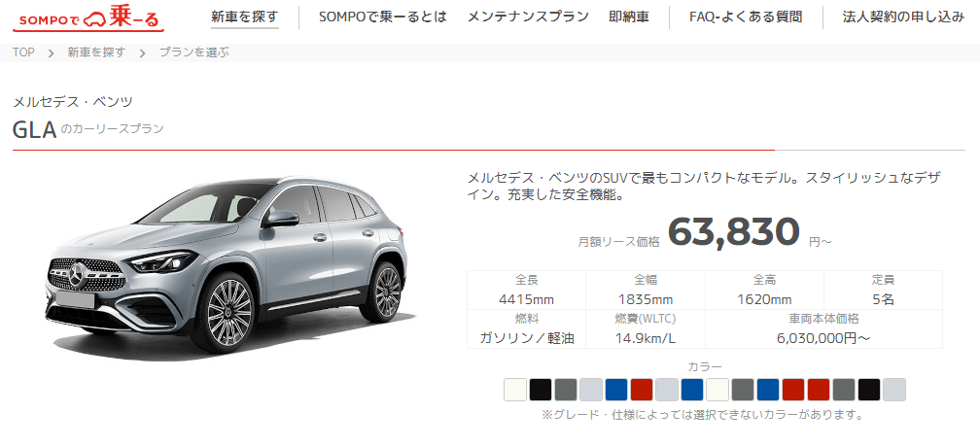
Task: Select the first dark gray swatch
Action: coord(566,390)
